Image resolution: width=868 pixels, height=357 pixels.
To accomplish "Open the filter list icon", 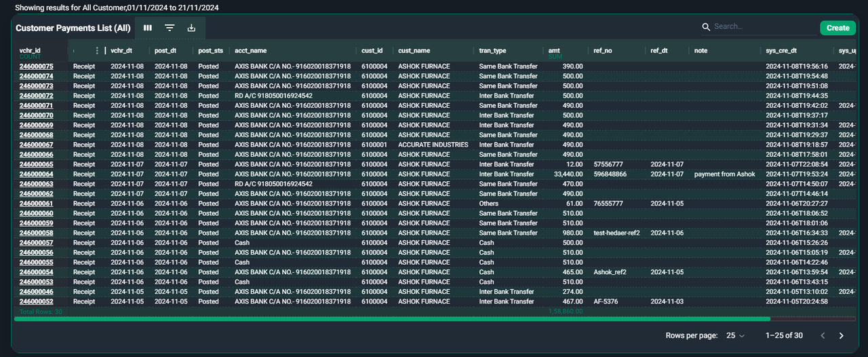I will coord(170,28).
